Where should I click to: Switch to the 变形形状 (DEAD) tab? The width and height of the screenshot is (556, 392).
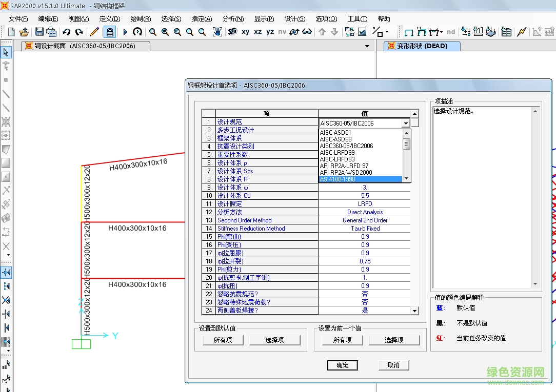point(422,46)
